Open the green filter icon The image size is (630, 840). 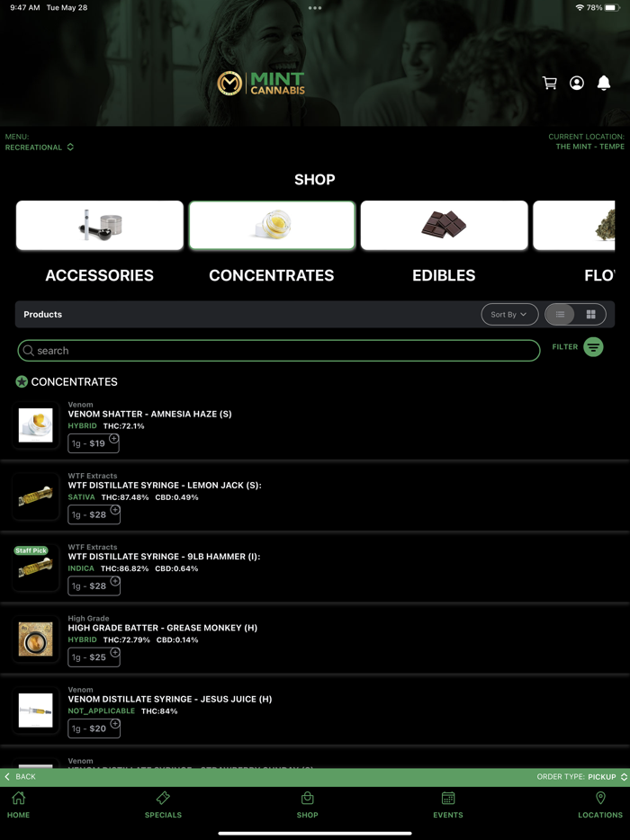(593, 347)
